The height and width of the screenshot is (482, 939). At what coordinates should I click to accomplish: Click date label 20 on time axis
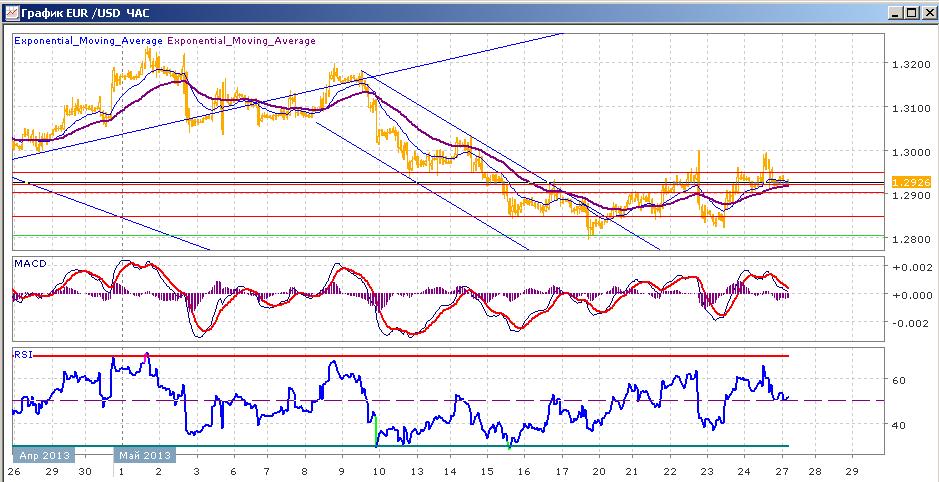click(598, 471)
